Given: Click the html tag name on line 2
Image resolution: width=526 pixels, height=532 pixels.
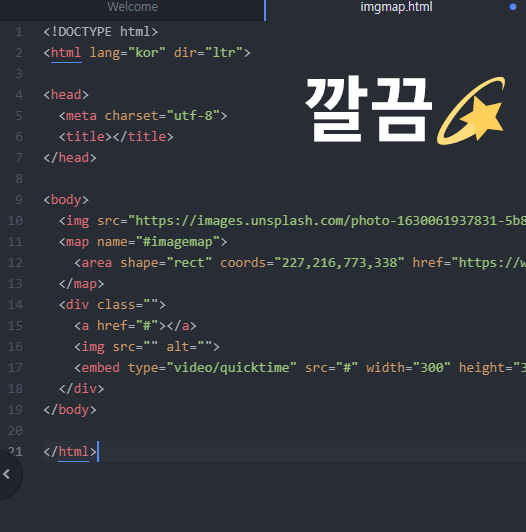Looking at the screenshot, I should pos(66,53).
